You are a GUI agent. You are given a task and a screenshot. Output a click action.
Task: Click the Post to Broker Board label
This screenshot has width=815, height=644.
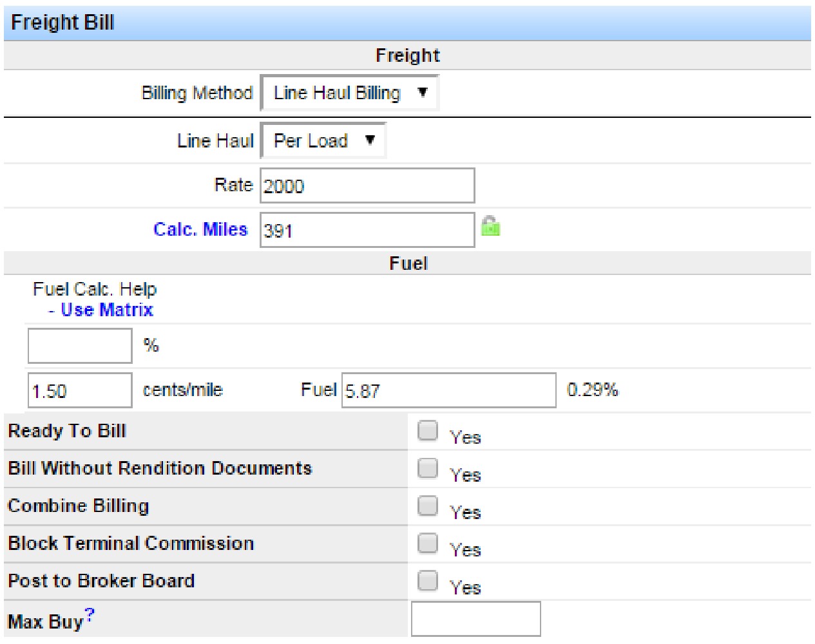click(x=101, y=581)
